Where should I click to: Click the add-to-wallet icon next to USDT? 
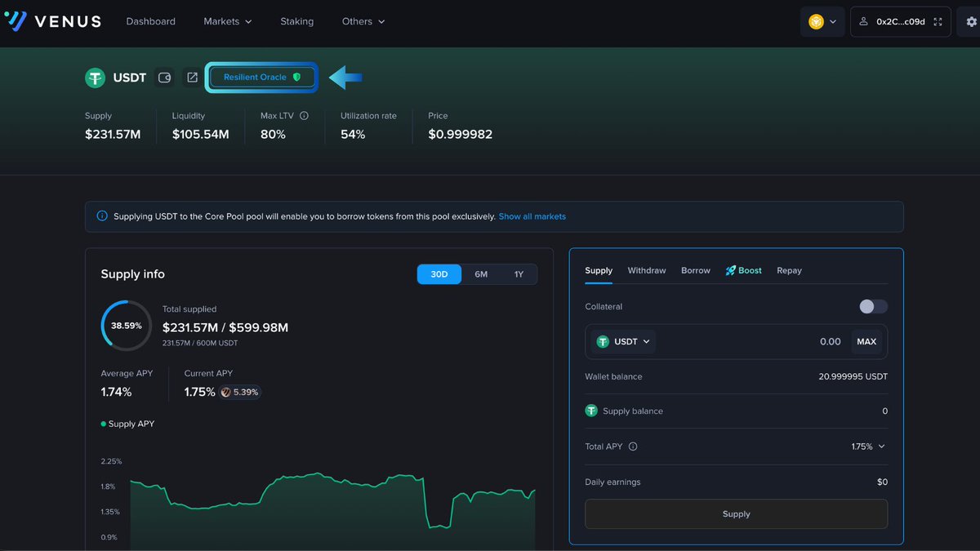165,77
